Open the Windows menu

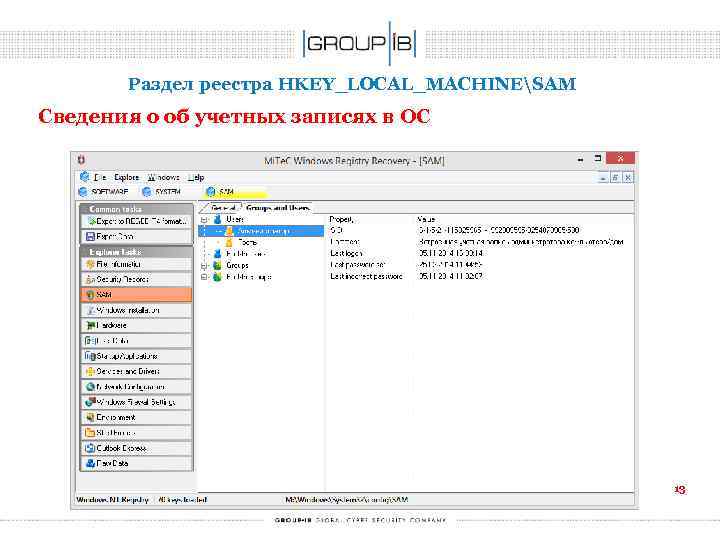coord(163,177)
